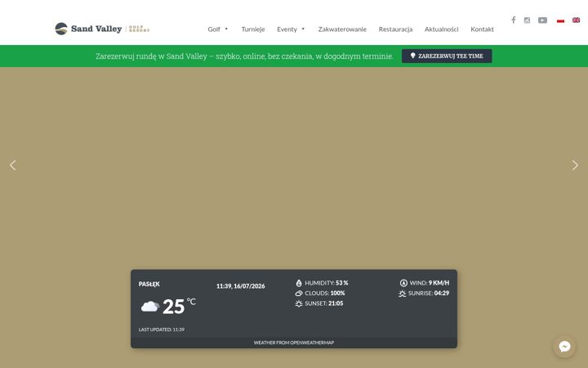The height and width of the screenshot is (368, 588).
Task: Click the Zarezerwuj Tee Time button
Action: tap(447, 56)
